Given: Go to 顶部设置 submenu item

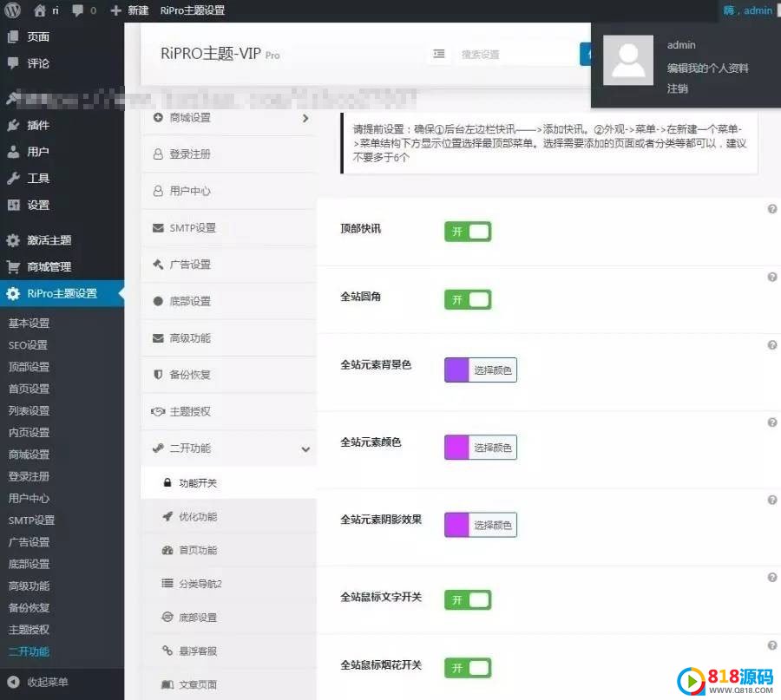Looking at the screenshot, I should tap(29, 367).
